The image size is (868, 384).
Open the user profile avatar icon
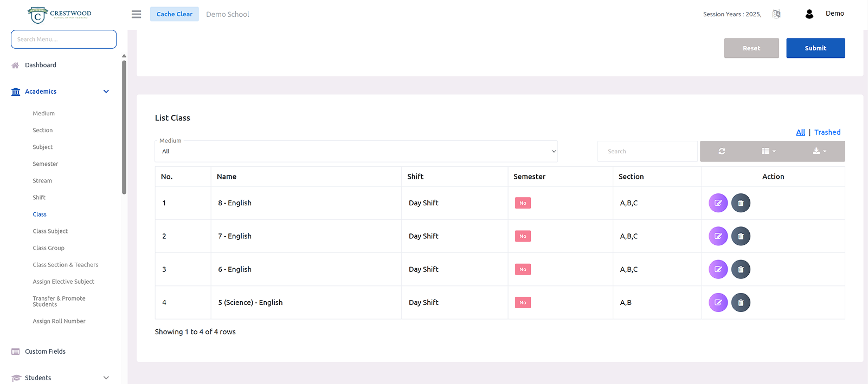click(x=809, y=14)
